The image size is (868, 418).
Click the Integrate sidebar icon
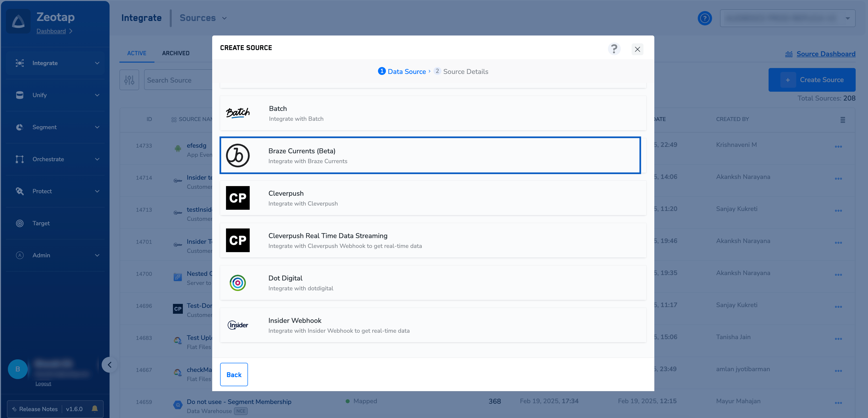19,63
